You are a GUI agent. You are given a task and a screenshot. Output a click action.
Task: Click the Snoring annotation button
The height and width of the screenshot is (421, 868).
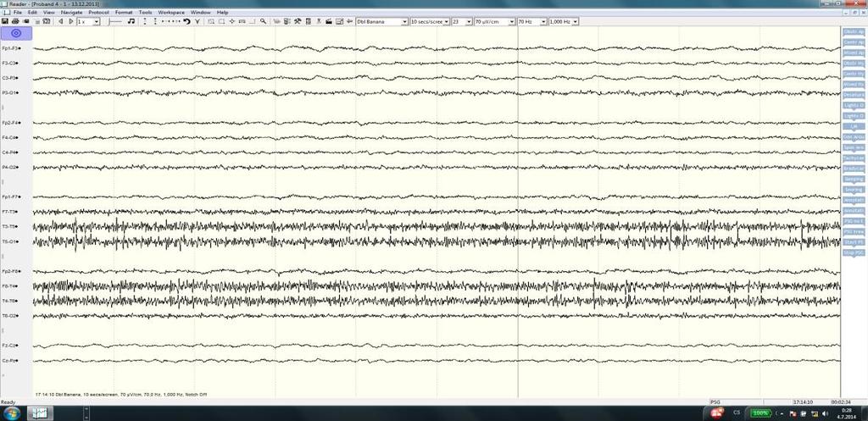tap(853, 190)
